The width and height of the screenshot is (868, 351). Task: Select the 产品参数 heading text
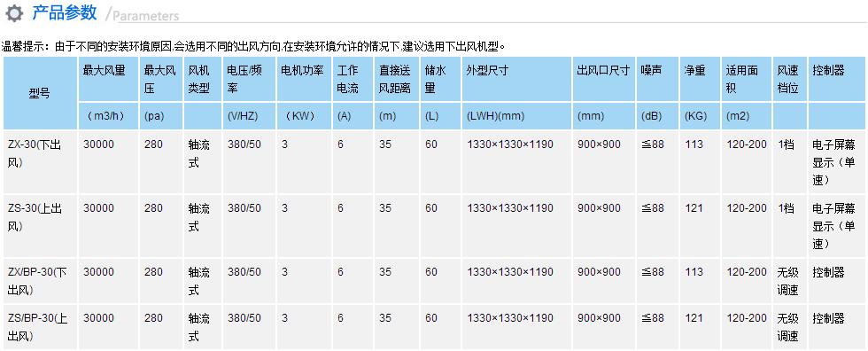tap(65, 12)
